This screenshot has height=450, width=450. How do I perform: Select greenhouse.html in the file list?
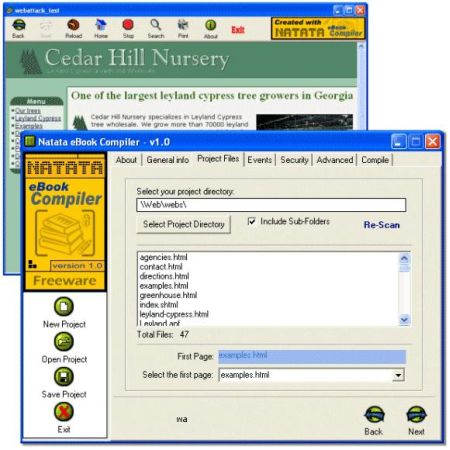168,295
